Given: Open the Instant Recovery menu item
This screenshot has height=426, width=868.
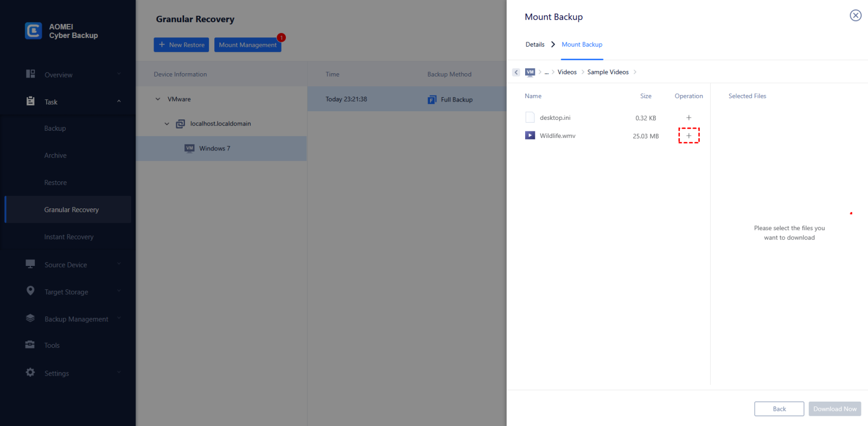Looking at the screenshot, I should pos(68,237).
